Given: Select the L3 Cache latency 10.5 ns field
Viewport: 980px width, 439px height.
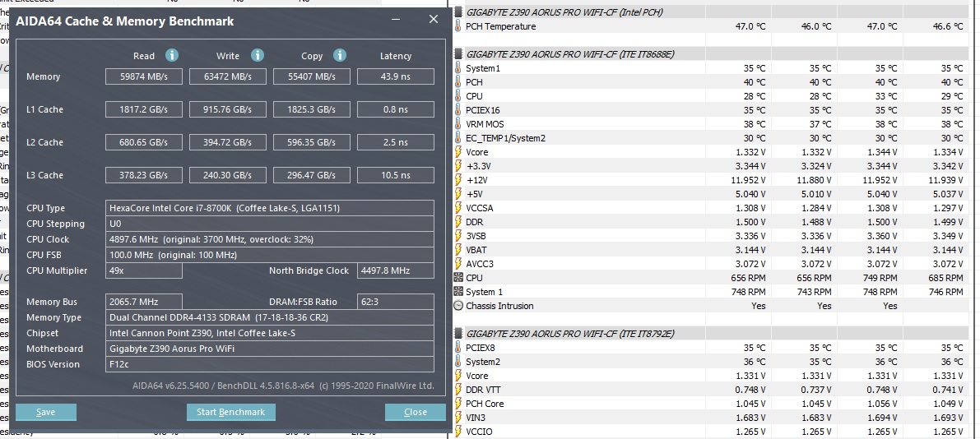Looking at the screenshot, I should [x=396, y=175].
